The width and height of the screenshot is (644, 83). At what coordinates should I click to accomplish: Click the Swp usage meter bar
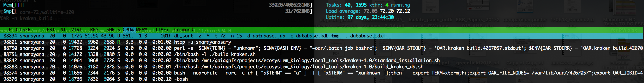pyautogui.click(x=158, y=11)
